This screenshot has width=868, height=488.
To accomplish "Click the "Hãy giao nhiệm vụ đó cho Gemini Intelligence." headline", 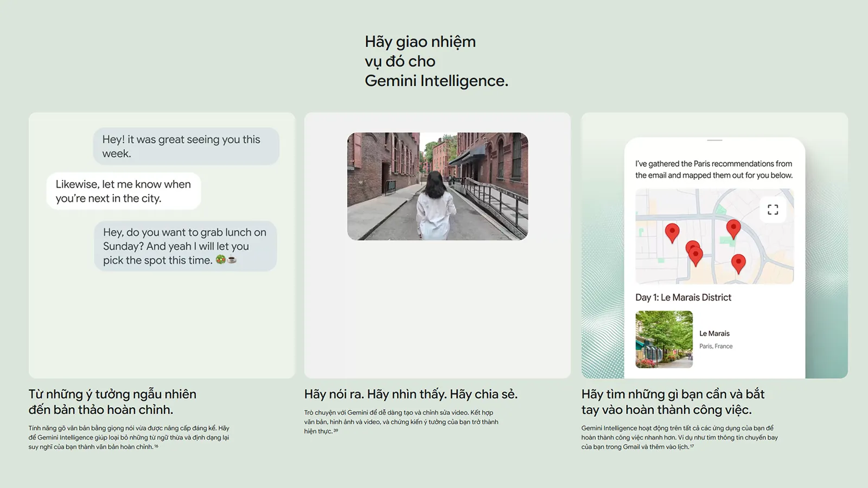I will coord(436,61).
